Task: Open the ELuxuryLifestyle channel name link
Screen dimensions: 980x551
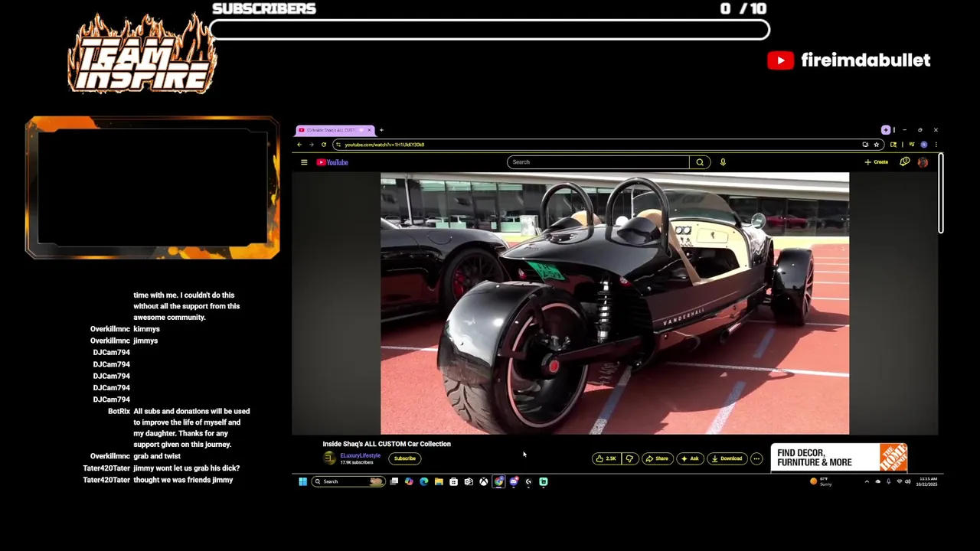Action: coord(360,455)
